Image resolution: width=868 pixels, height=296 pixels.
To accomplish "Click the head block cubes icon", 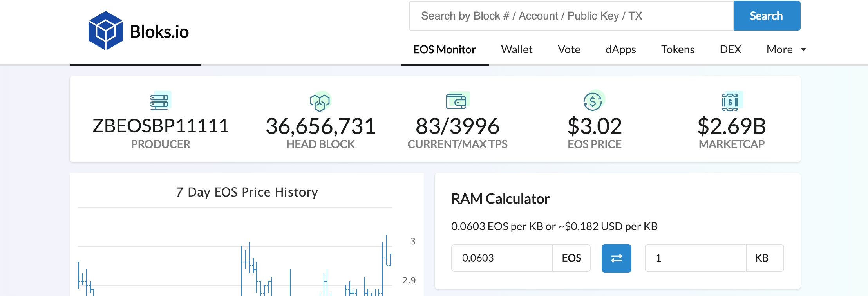I will point(320,102).
